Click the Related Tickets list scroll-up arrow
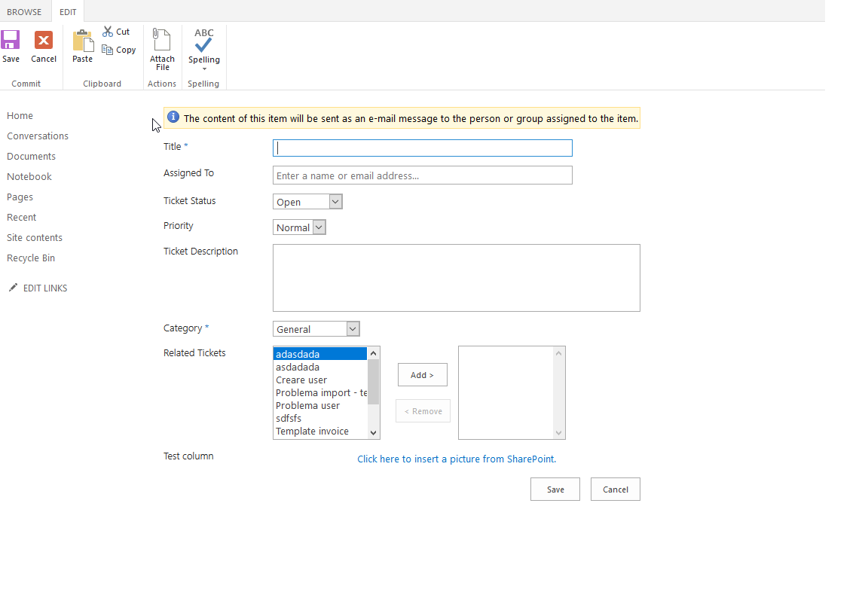This screenshot has height=610, width=868. tap(373, 353)
